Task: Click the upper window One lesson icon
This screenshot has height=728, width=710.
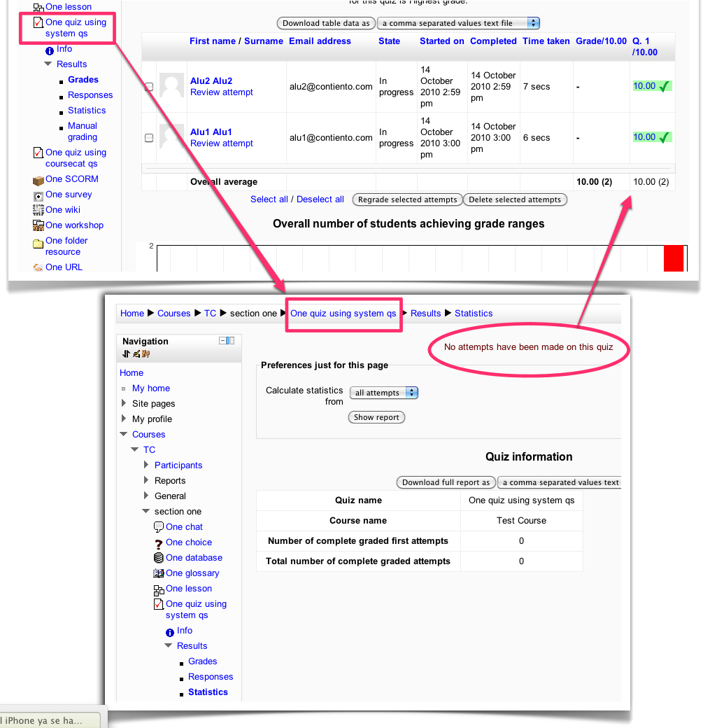Action: point(38,8)
